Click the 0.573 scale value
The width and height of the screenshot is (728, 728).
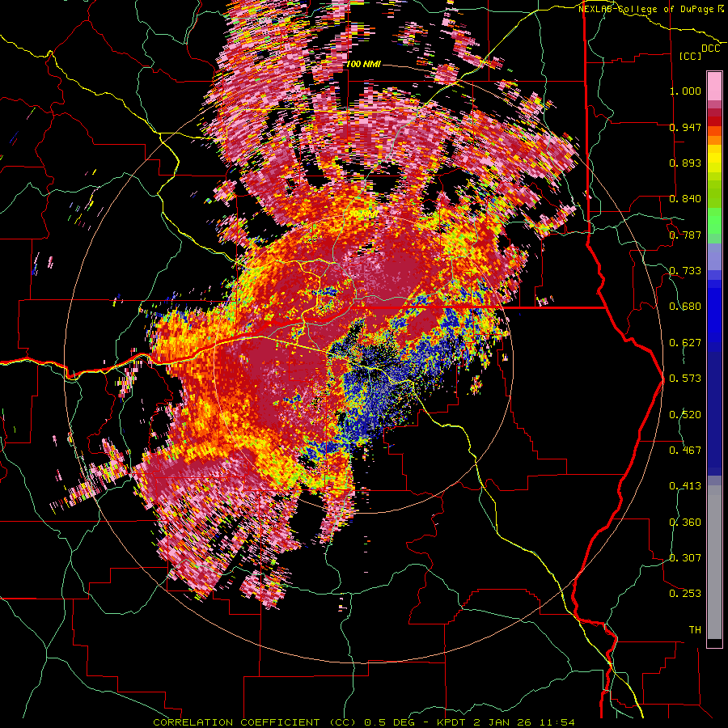click(685, 379)
